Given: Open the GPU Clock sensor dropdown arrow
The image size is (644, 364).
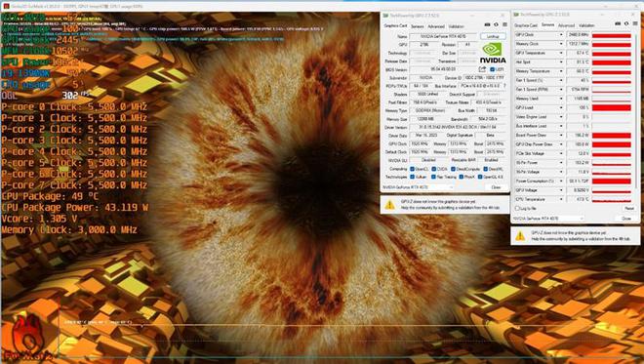Looking at the screenshot, I should 561,35.
